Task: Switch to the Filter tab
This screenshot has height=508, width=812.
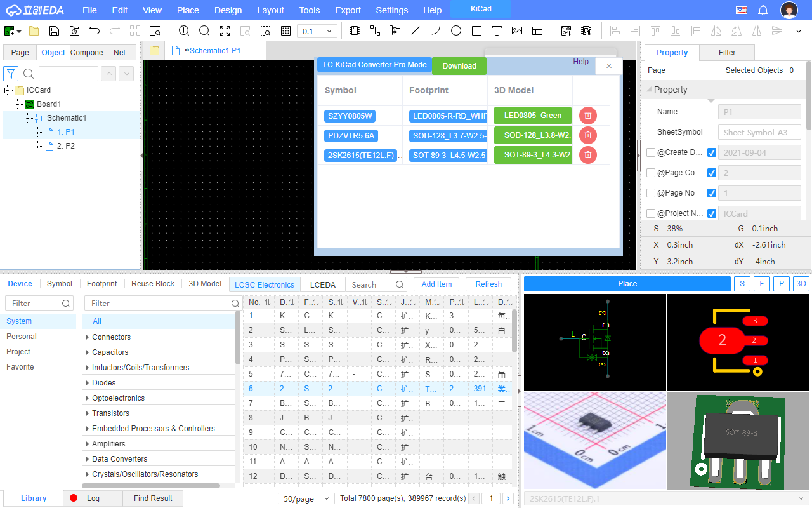Action: [727, 53]
